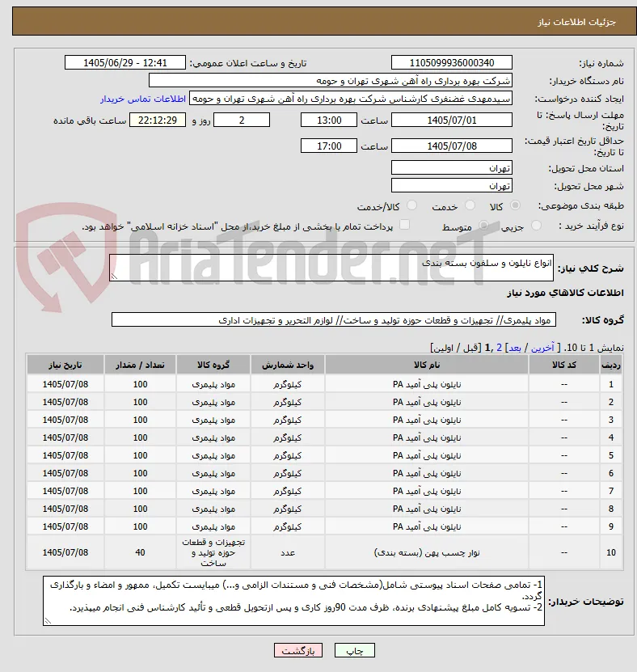Click the تعداد / مقدار column header
The width and height of the screenshot is (637, 672).
tap(140, 365)
